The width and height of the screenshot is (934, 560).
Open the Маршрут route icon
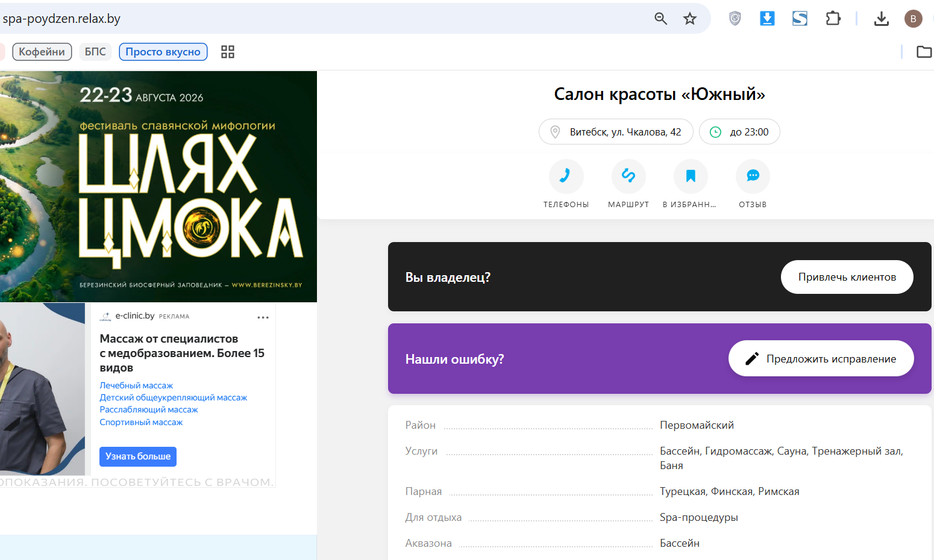pyautogui.click(x=628, y=176)
